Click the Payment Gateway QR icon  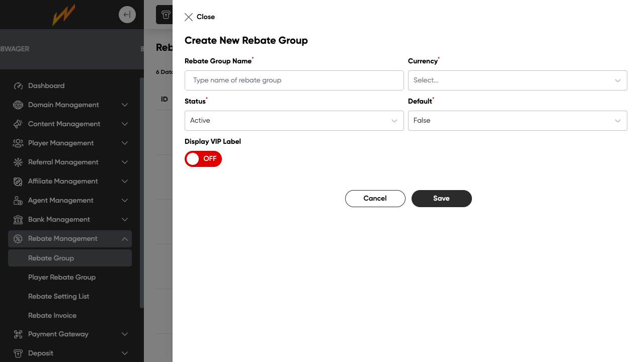pyautogui.click(x=18, y=334)
